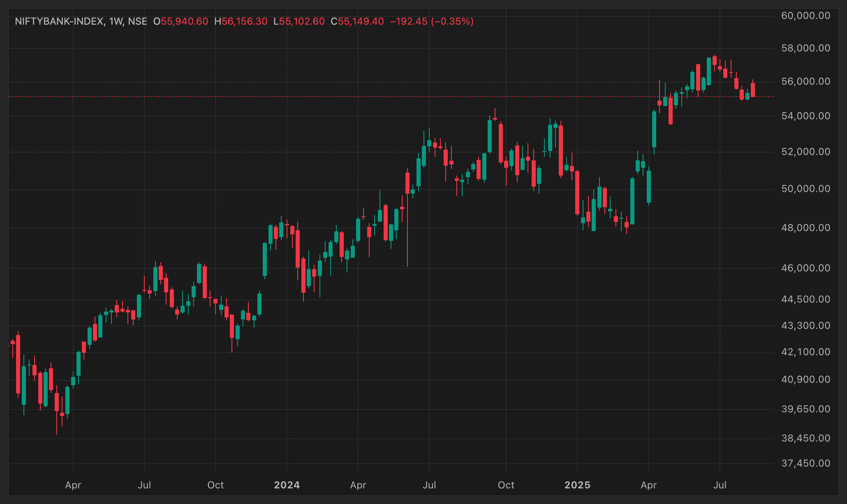Click the 46,000.00 price axis label
Viewport: 847px width, 504px height.
point(806,268)
